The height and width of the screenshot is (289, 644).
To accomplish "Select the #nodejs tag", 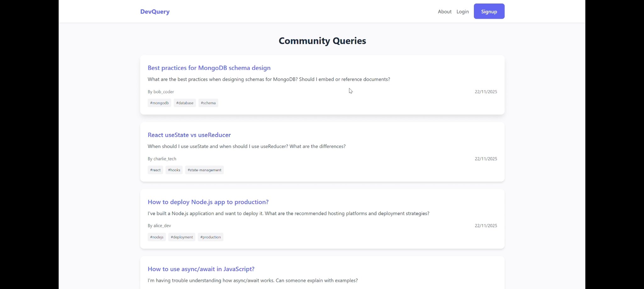I will (157, 237).
